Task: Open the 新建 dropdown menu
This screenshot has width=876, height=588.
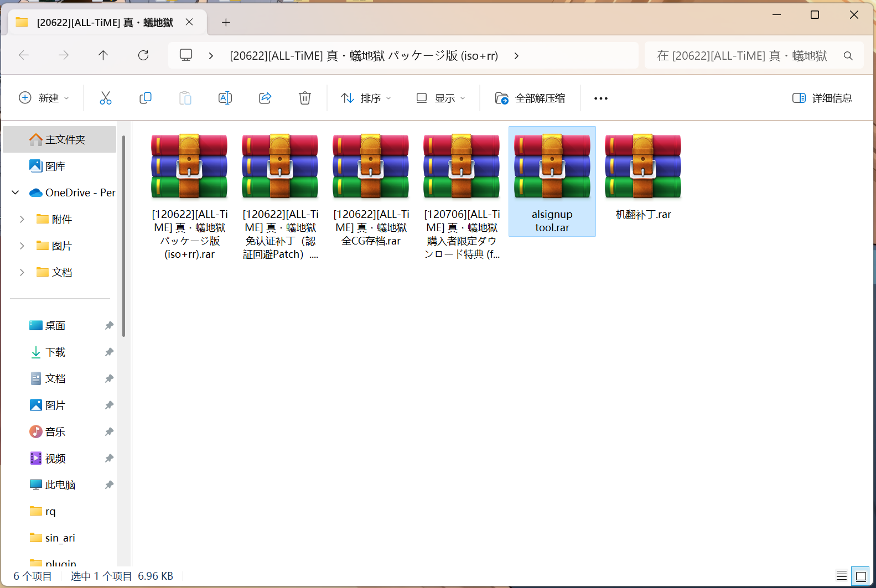Action: pos(44,98)
